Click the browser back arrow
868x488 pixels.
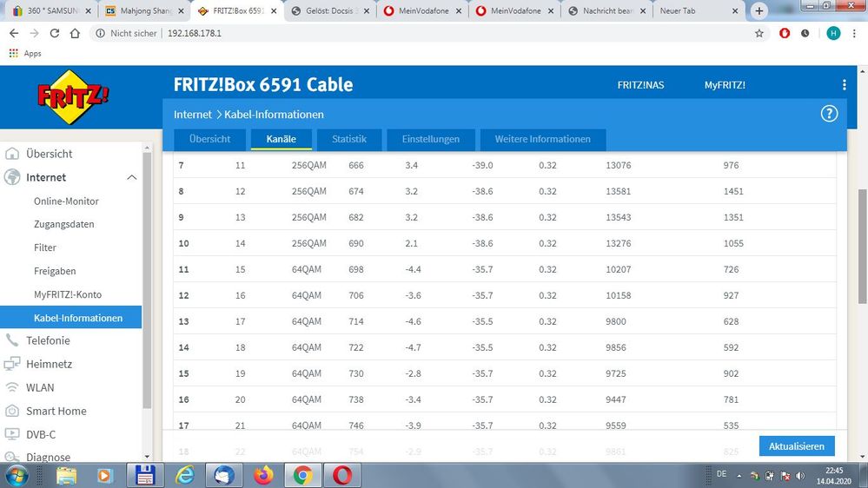coord(14,33)
